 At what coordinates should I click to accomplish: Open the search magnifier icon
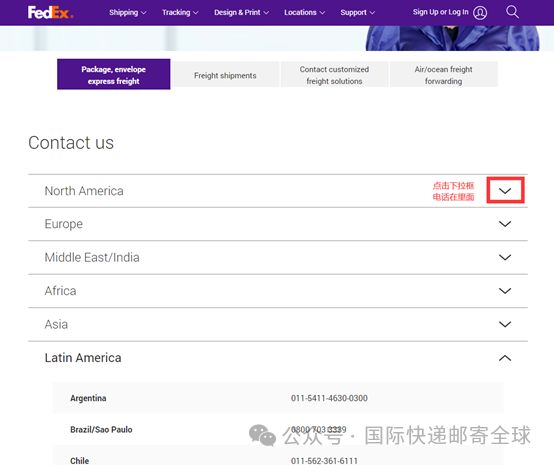[x=512, y=12]
